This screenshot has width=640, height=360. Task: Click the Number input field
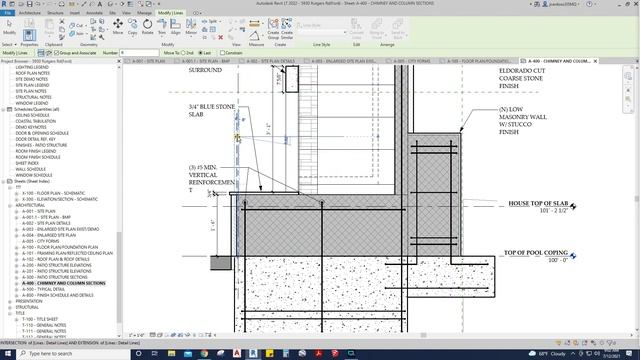pyautogui.click(x=139, y=53)
